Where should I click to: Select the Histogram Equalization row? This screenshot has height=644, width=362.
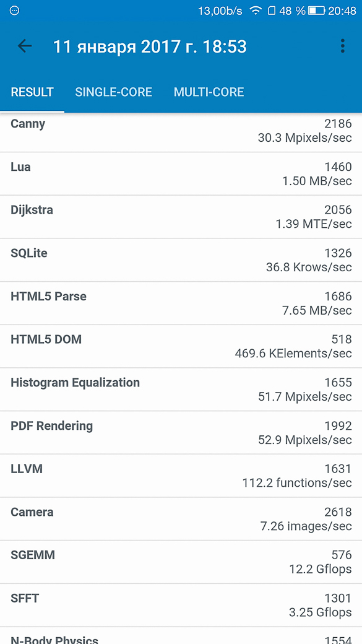[x=181, y=389]
